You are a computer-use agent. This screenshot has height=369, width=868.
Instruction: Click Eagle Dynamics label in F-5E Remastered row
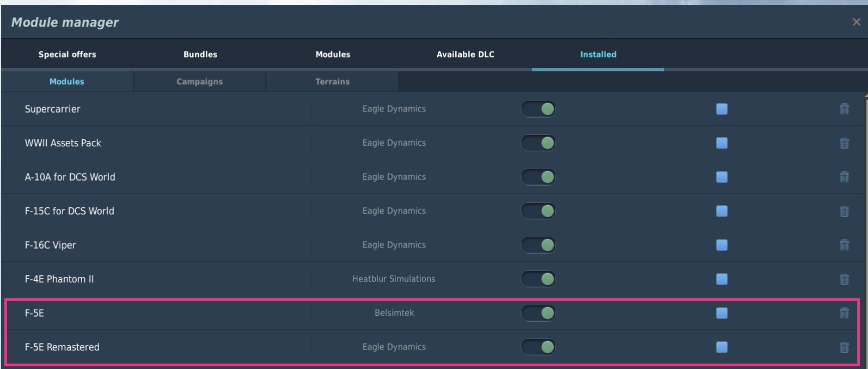394,347
